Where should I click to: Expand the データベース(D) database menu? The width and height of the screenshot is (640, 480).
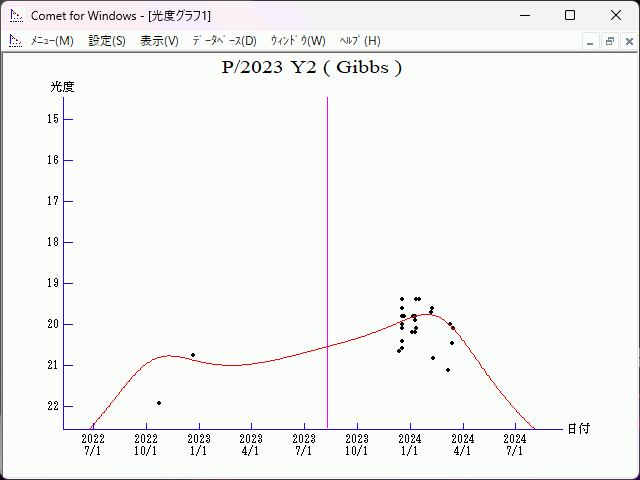[224, 41]
